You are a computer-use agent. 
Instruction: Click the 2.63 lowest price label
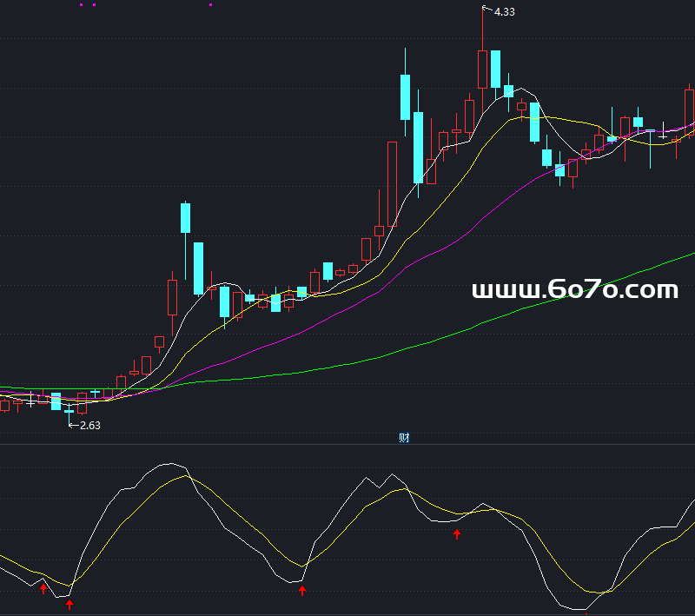point(90,426)
